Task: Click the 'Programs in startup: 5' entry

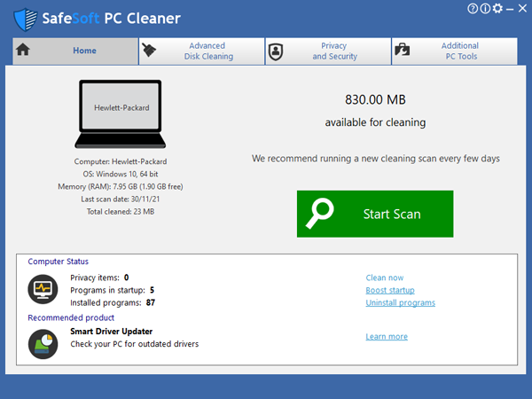Action: point(113,290)
